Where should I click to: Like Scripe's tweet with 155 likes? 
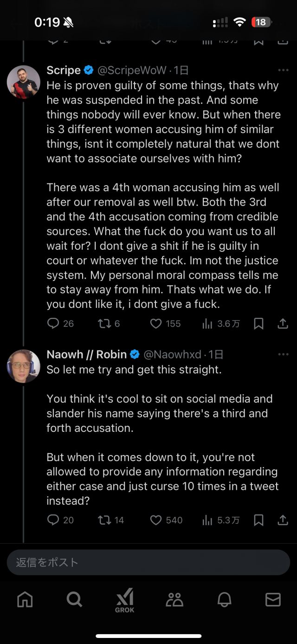click(x=156, y=324)
